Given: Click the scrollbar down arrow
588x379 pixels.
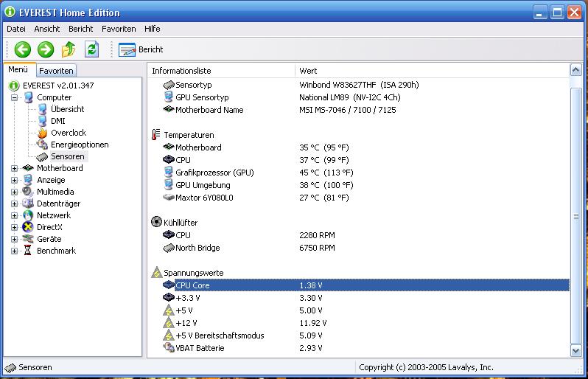Looking at the screenshot, I should (575, 350).
